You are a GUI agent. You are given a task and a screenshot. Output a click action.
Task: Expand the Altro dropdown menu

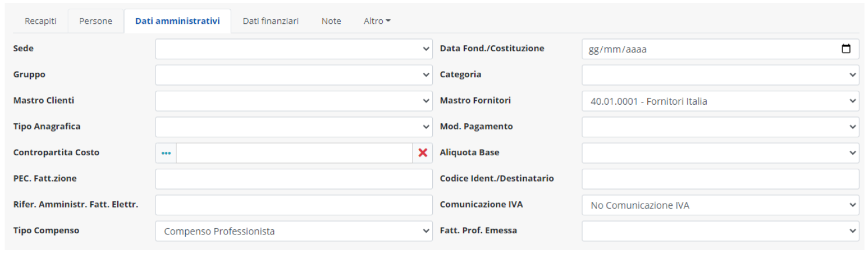pyautogui.click(x=376, y=21)
